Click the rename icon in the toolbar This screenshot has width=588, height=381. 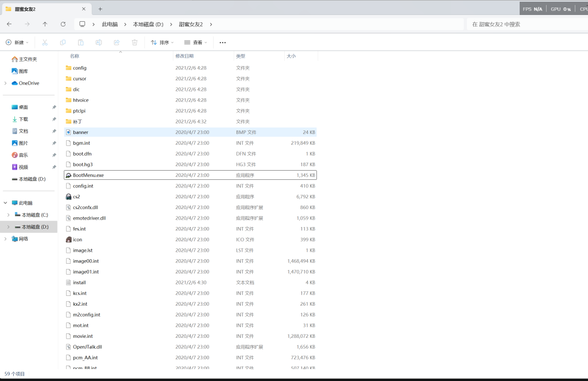coord(99,43)
